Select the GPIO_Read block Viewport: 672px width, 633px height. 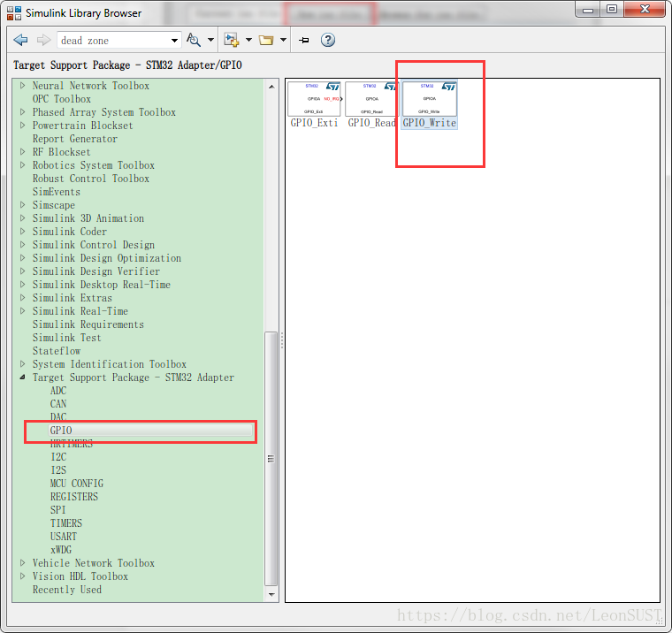click(371, 104)
